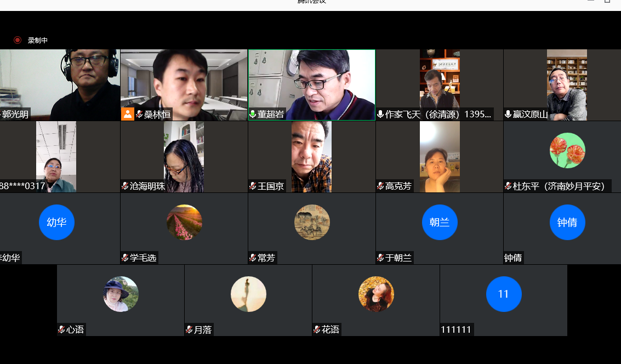Click the mic icon beside 心语
This screenshot has width=621, height=364.
coord(60,329)
